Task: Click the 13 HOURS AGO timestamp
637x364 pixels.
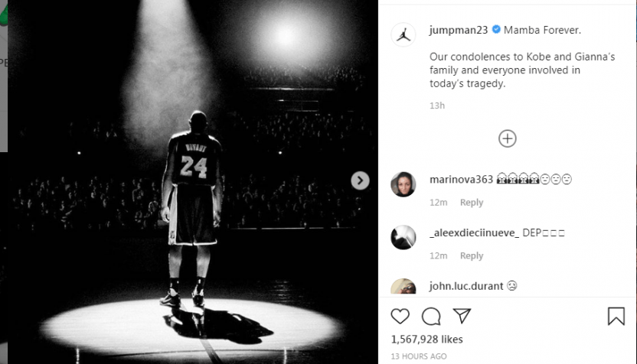Action: click(x=419, y=356)
